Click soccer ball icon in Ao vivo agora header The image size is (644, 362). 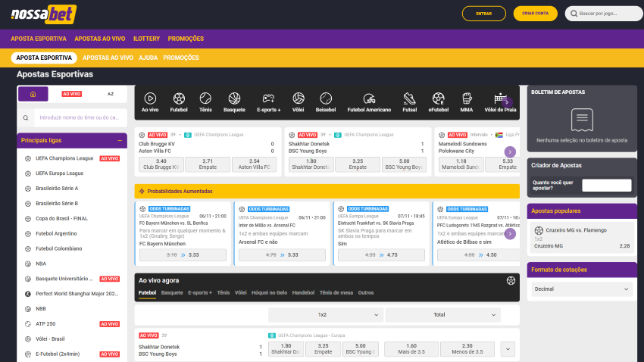[x=511, y=280]
